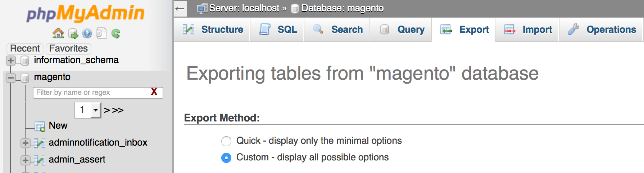
Task: Switch to the Structure tab
Action: (213, 30)
